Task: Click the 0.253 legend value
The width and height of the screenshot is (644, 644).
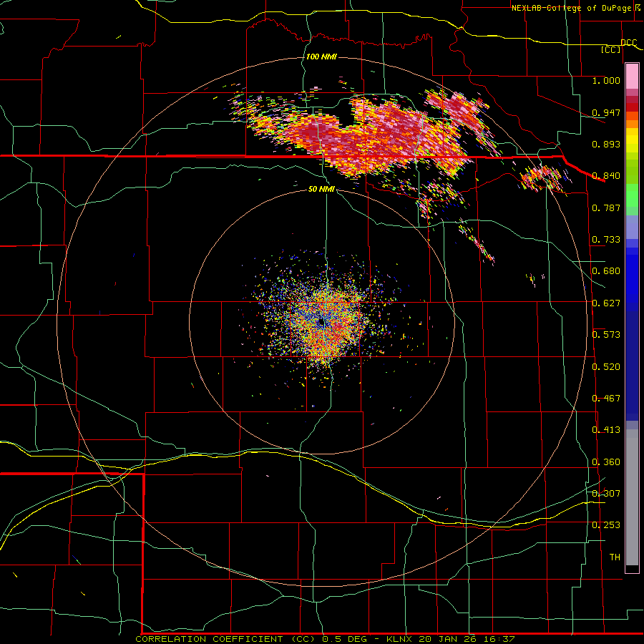Action: [606, 525]
